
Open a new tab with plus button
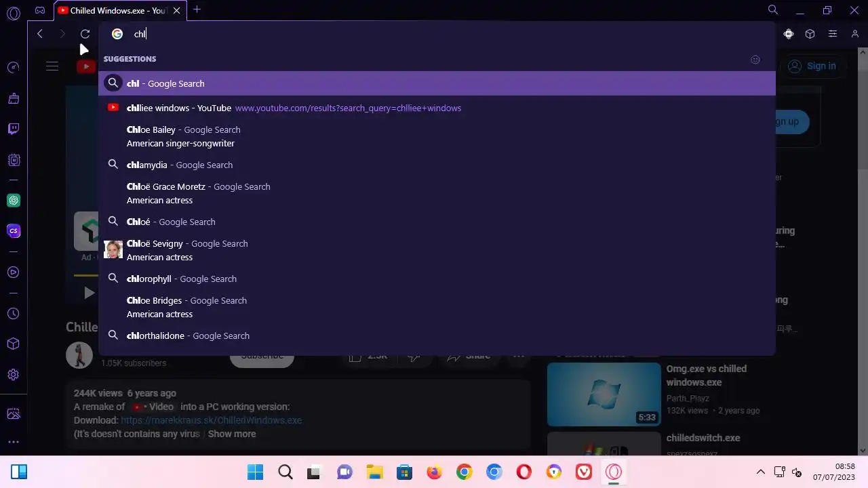coord(197,9)
